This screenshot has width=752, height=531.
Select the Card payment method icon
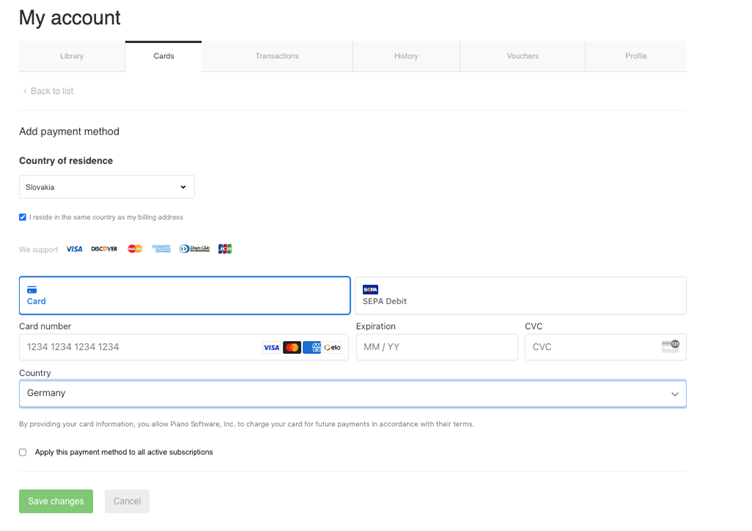click(x=32, y=290)
